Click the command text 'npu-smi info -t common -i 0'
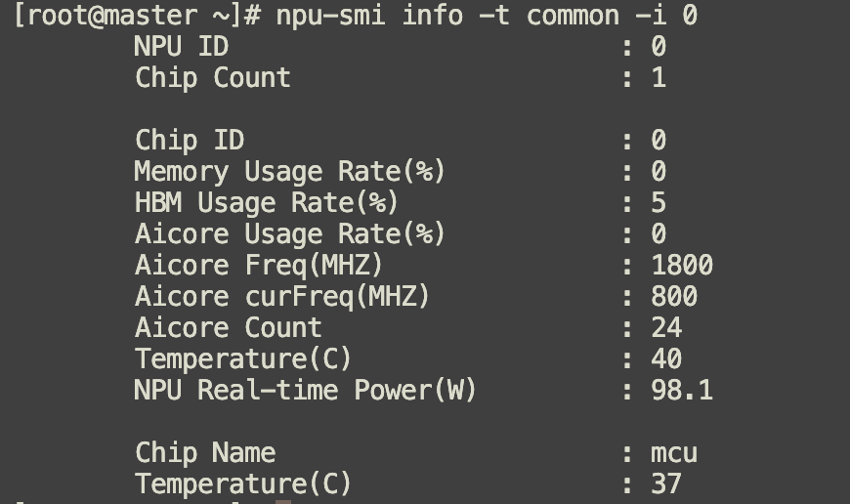850x504 pixels. [487, 15]
